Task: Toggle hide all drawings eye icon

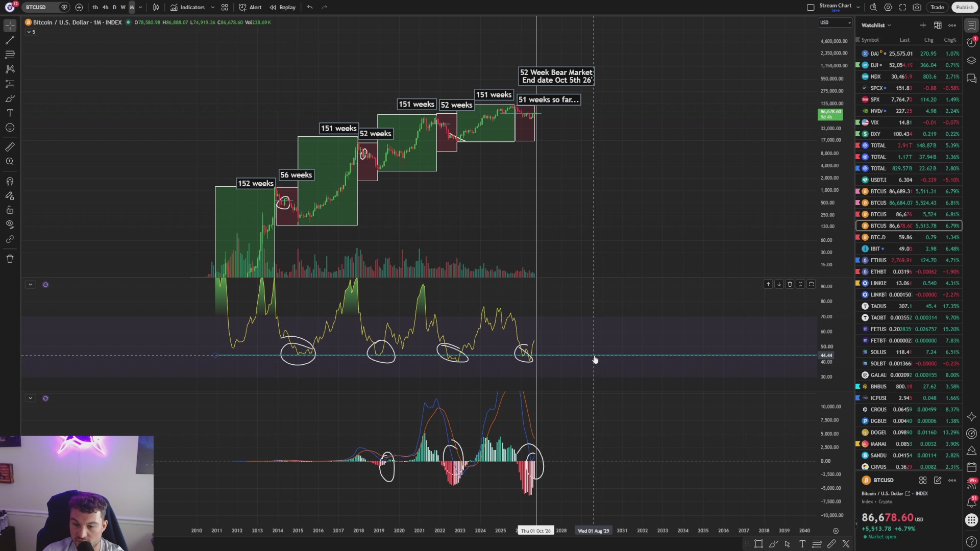Action: coord(10,224)
